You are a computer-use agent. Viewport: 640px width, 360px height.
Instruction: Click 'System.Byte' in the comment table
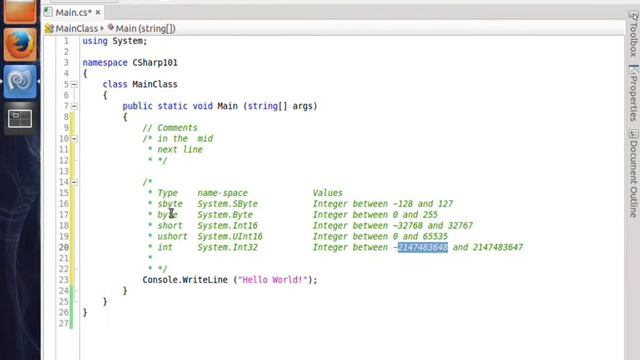pyautogui.click(x=225, y=215)
